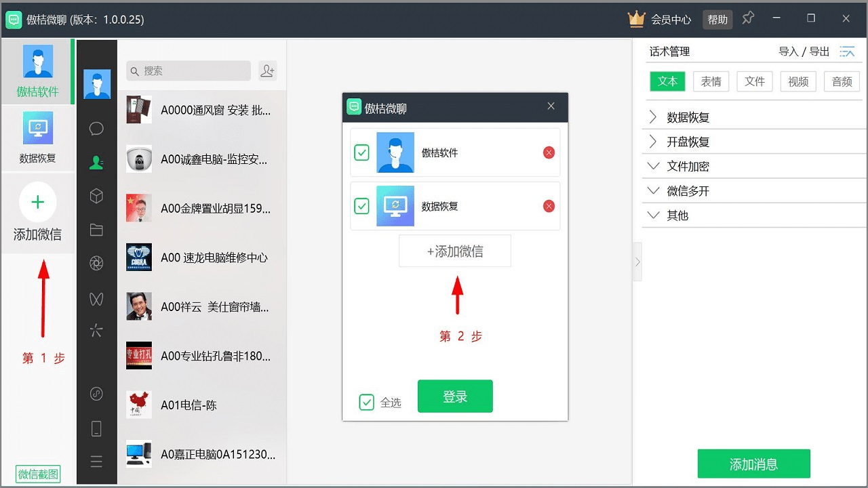Switch to the 表情 tab
Screen dimensions: 868x488
711,81
